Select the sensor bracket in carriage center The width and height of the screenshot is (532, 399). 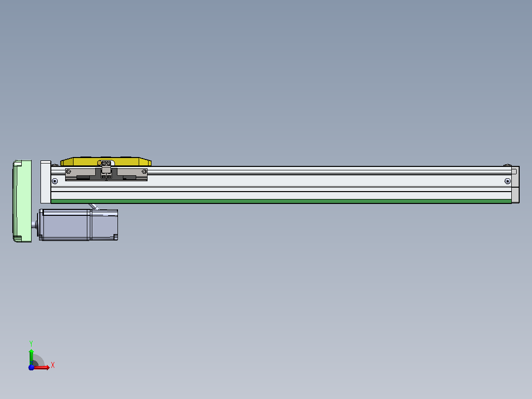[106, 170]
